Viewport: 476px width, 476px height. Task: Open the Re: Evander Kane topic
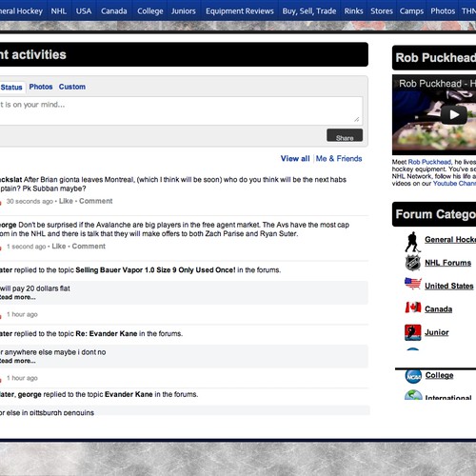107,333
